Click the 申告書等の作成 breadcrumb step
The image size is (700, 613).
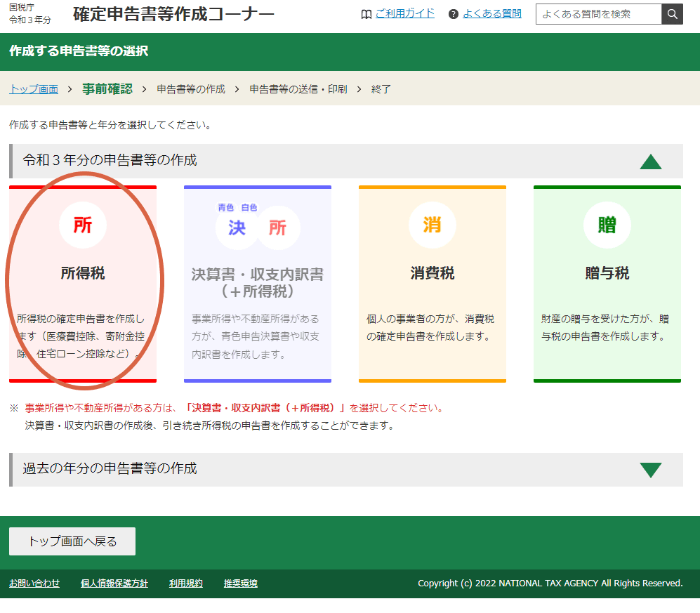pyautogui.click(x=191, y=89)
